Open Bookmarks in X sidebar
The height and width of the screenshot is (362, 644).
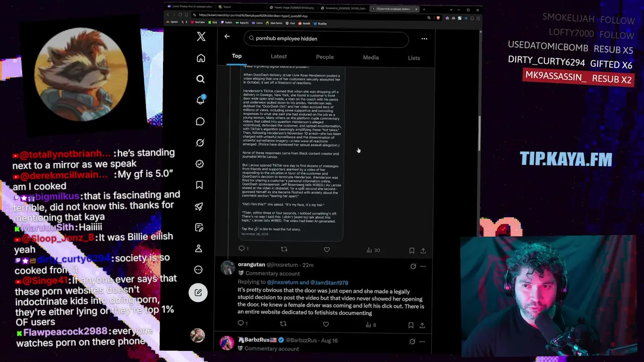(x=199, y=185)
